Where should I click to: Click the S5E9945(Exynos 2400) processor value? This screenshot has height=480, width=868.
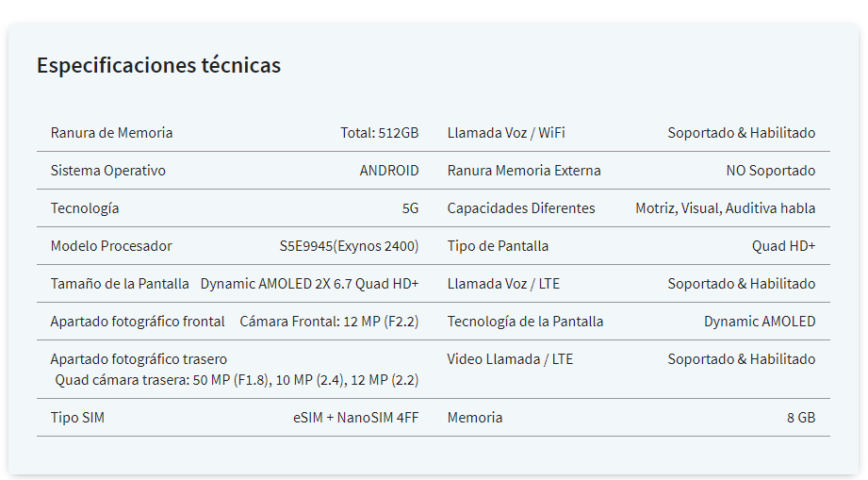(x=349, y=246)
